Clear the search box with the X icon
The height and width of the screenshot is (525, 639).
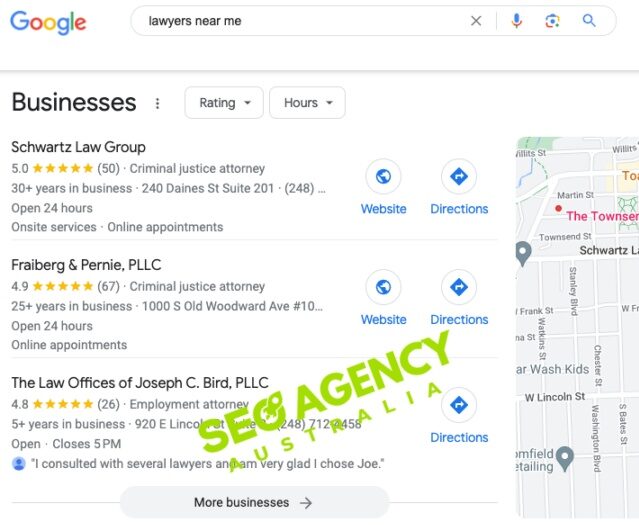[x=476, y=21]
